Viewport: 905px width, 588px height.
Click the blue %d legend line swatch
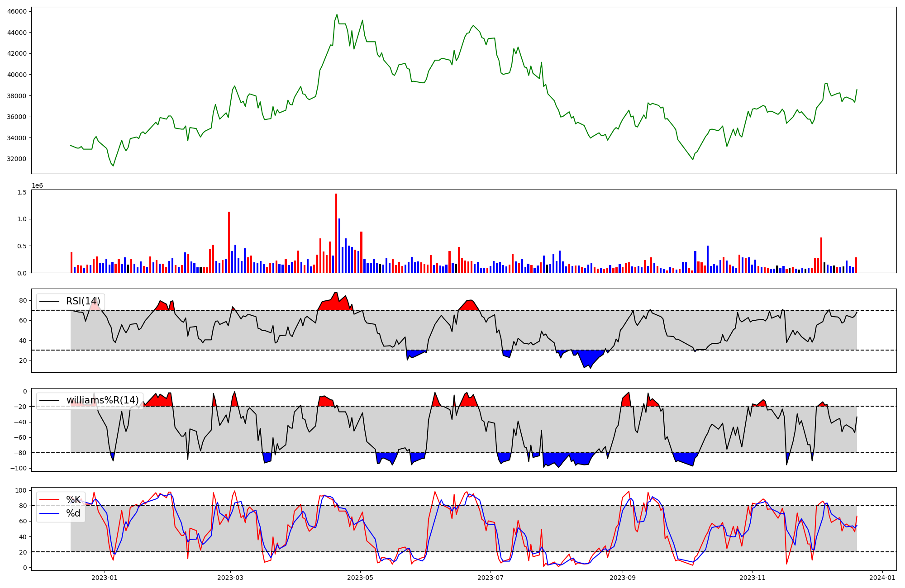(x=49, y=513)
